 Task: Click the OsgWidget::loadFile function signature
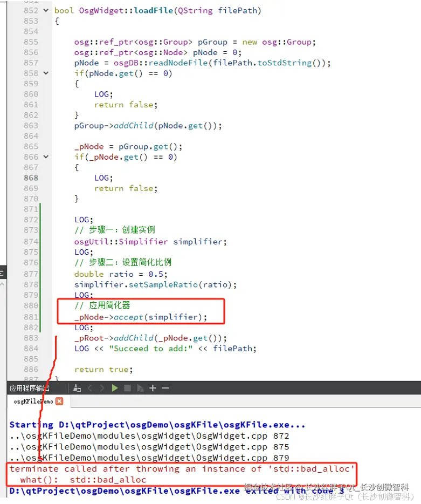[158, 11]
